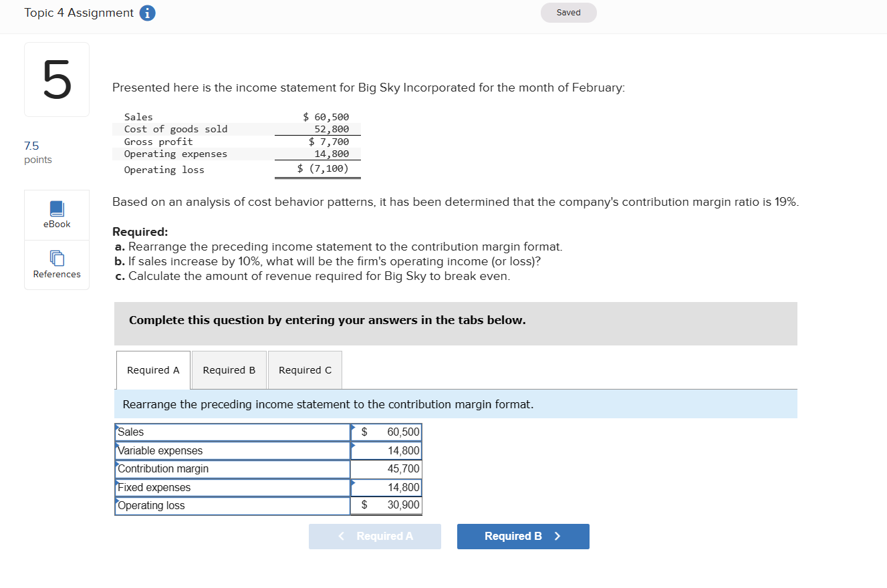Click the Saved status button

(x=568, y=12)
